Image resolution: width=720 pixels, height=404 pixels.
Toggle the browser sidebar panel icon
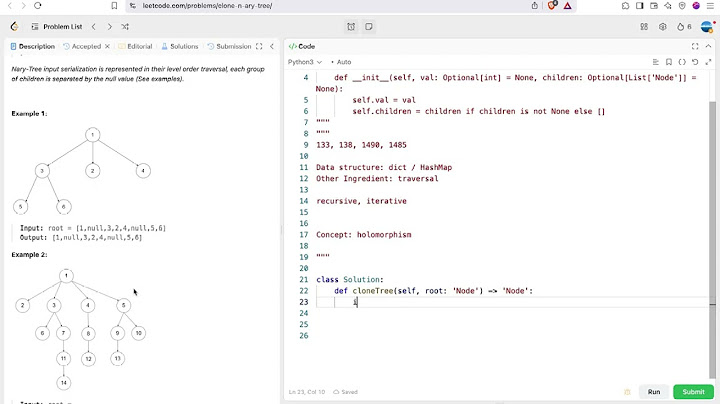coord(640,6)
